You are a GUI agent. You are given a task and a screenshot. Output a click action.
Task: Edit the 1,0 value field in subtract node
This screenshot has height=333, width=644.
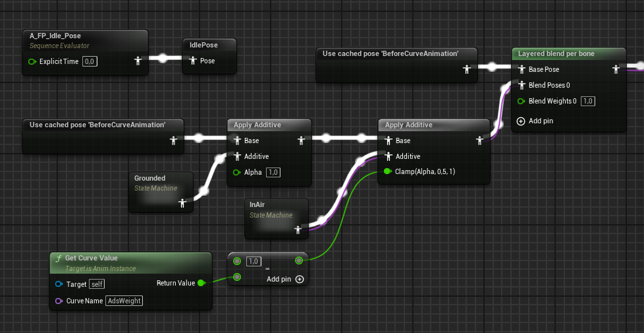(x=254, y=261)
